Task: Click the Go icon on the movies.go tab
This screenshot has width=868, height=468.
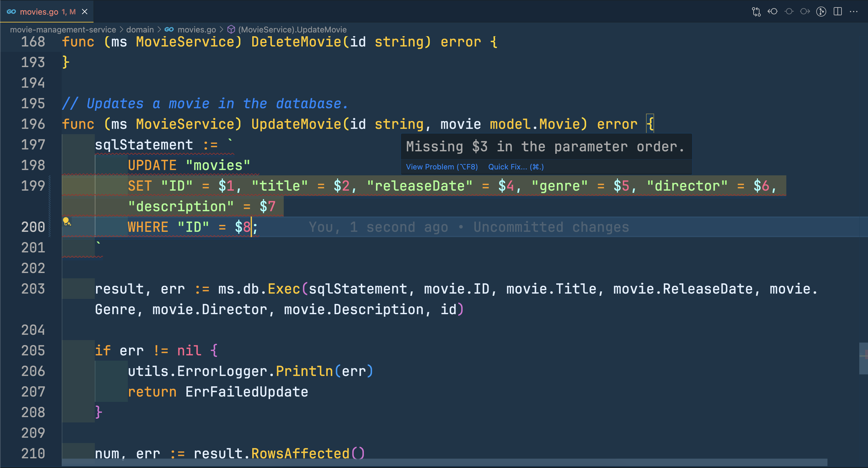Action: 11,12
